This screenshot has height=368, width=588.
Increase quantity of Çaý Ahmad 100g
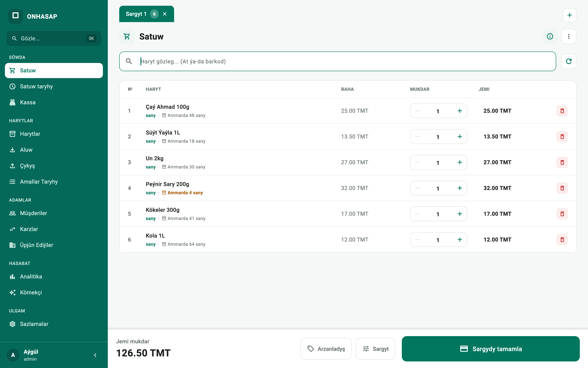[x=460, y=111]
